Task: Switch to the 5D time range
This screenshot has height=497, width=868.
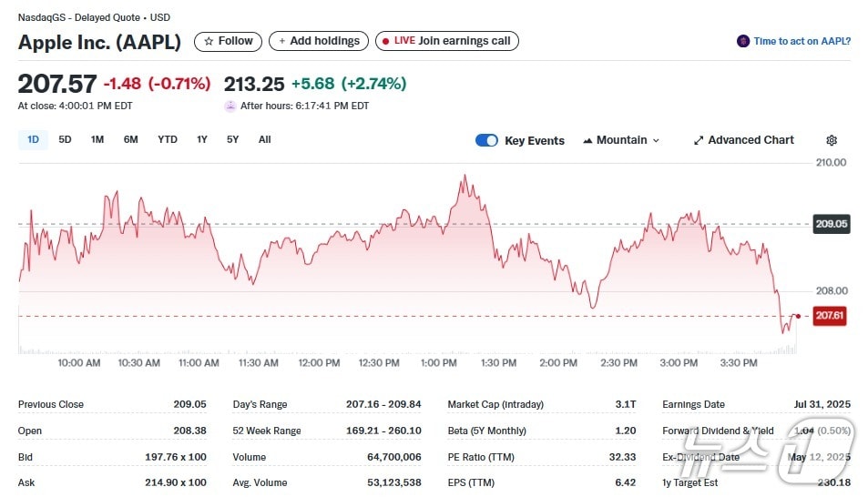Action: coord(65,139)
